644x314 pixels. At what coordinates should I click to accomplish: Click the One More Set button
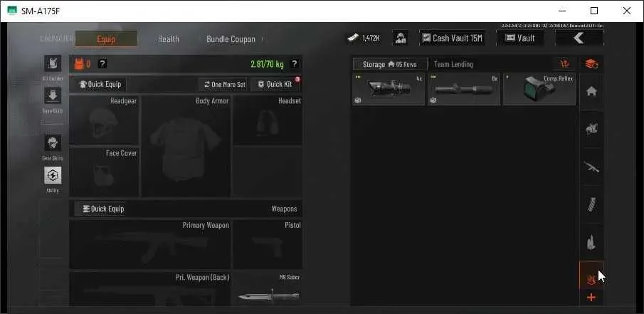pos(225,84)
